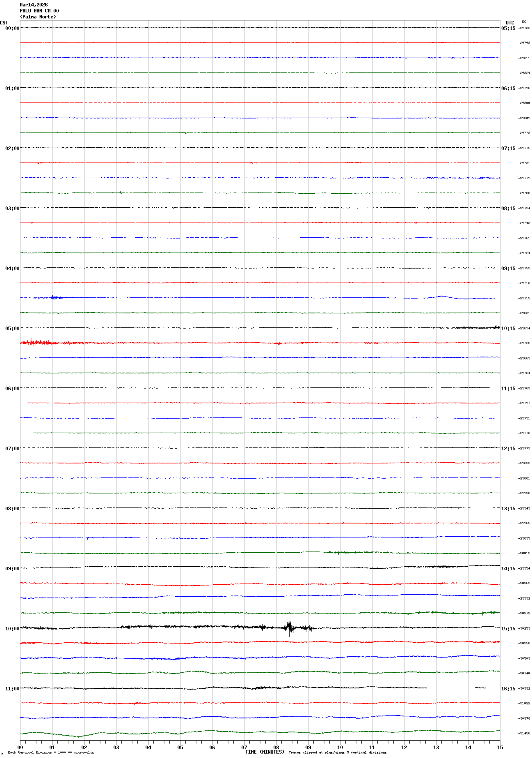Click the traces clipped footnote text
This screenshot has height=758, width=532.
(x=337, y=752)
